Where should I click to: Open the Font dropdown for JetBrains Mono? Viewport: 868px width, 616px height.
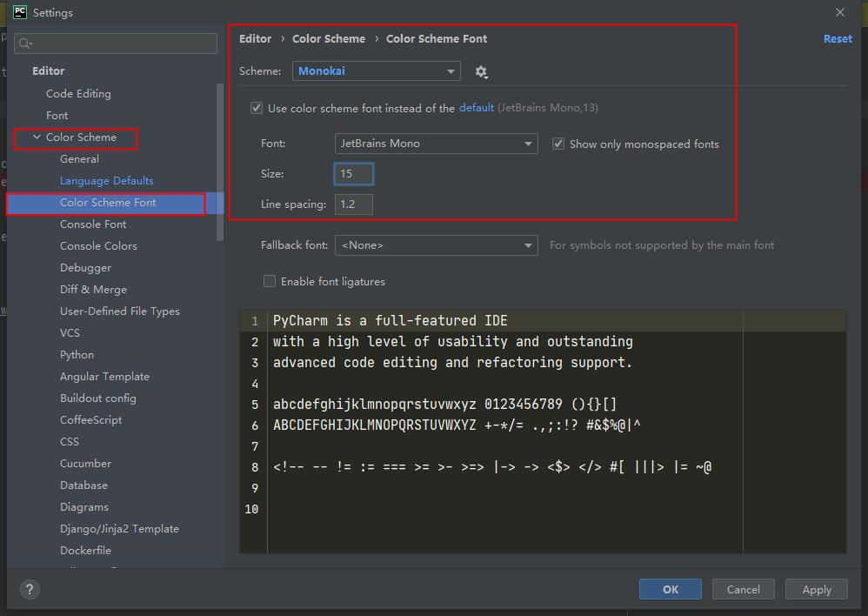point(436,144)
